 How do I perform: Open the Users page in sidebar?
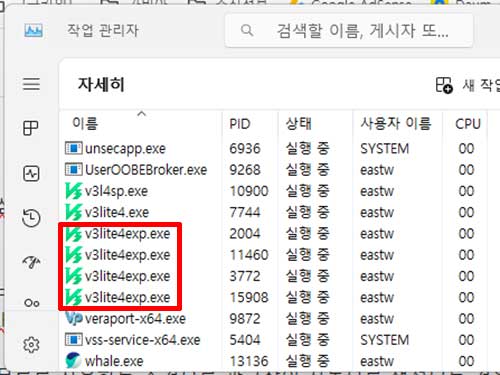32,303
